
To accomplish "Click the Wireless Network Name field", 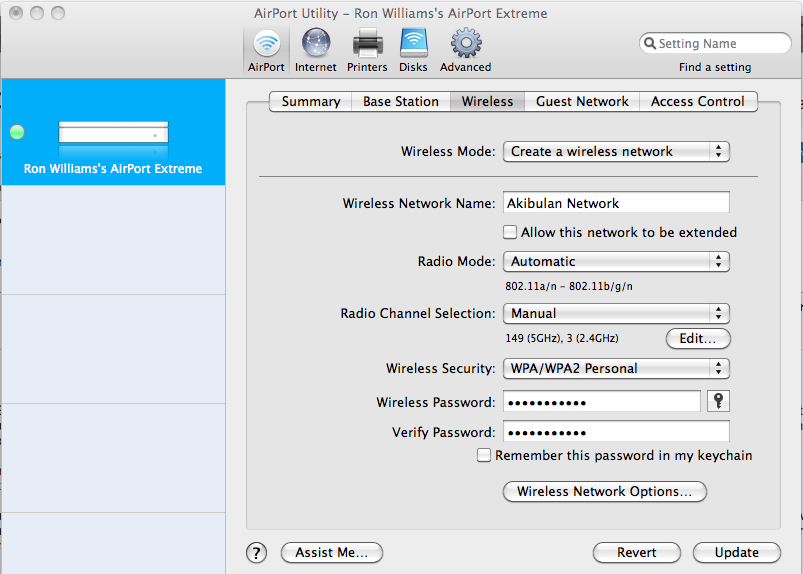I will 616,203.
